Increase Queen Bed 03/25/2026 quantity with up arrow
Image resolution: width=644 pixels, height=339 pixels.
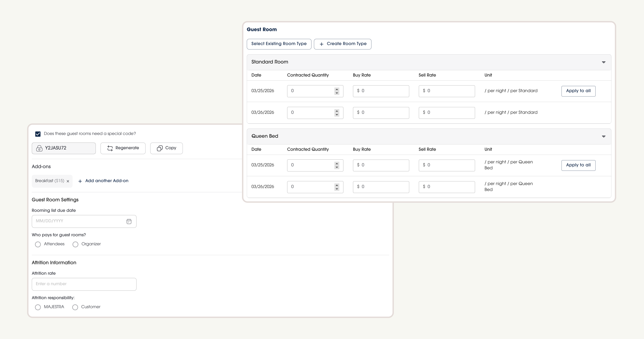[337, 164]
